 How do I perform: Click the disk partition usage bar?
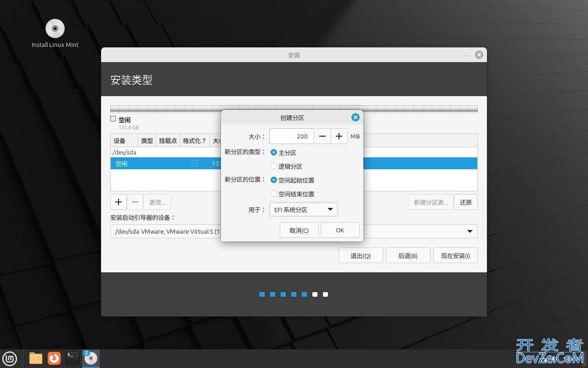(x=294, y=109)
